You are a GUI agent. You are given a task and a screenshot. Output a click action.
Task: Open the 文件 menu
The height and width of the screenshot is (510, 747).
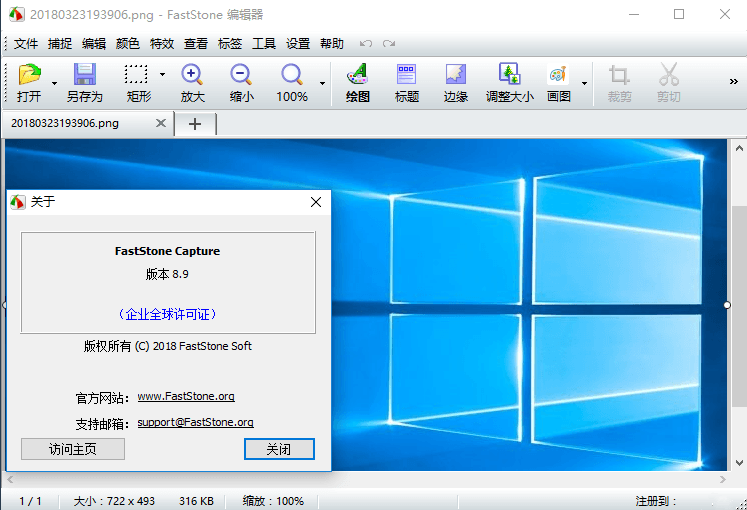tap(26, 44)
